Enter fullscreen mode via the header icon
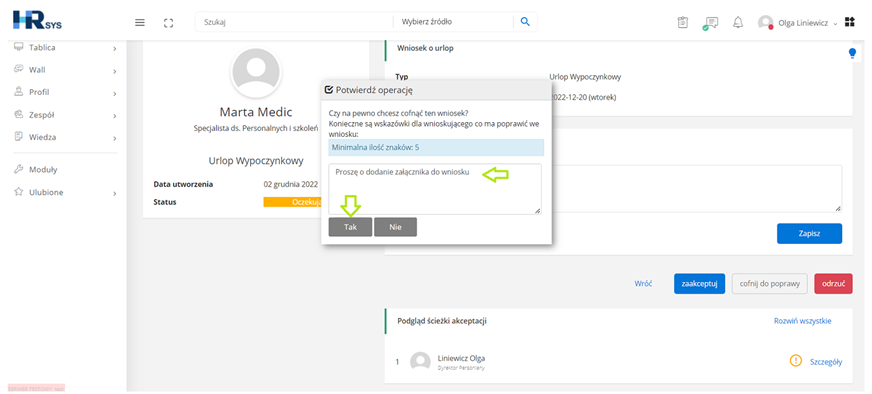Screen dimensions: 872x394 click(169, 23)
